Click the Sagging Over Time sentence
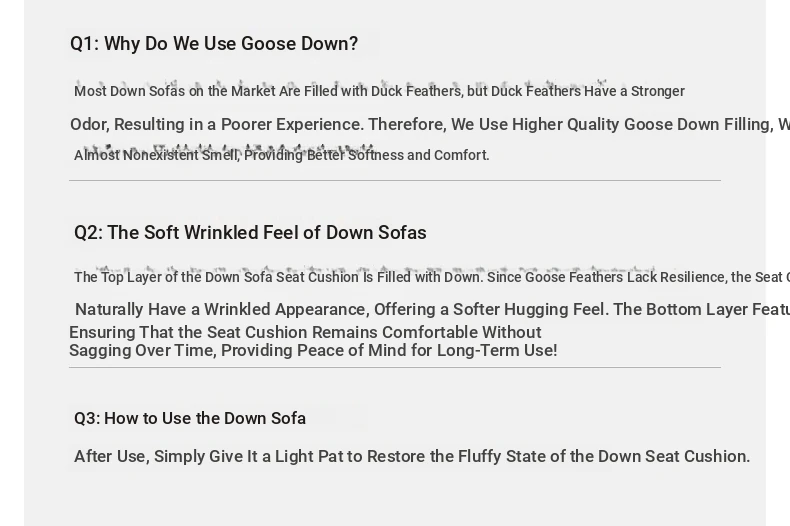 [313, 350]
